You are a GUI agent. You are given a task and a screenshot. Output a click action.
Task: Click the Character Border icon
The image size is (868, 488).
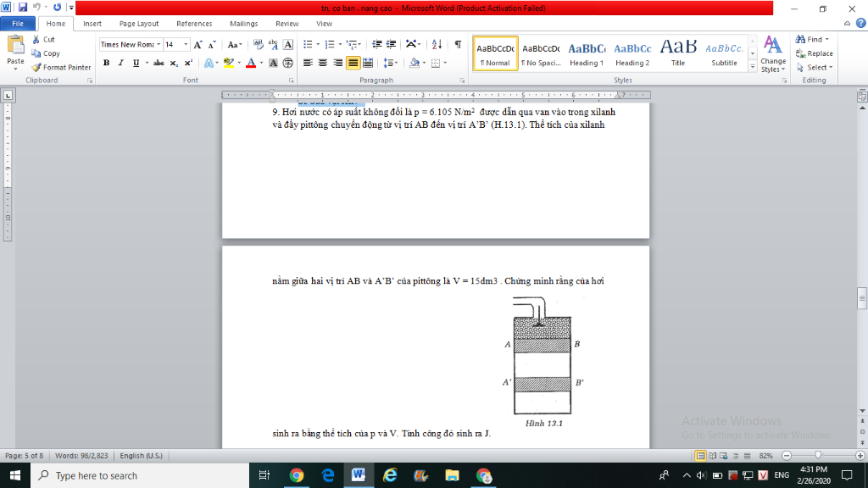(288, 45)
